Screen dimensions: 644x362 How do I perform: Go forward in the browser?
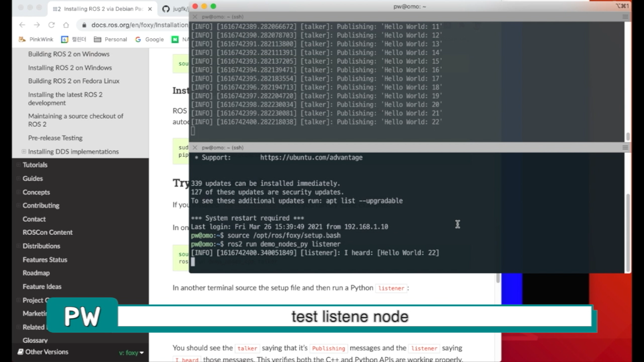pos(37,25)
